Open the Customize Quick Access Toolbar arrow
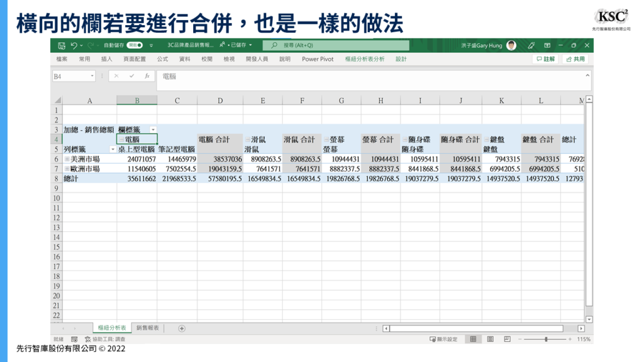The width and height of the screenshot is (644, 362). click(x=151, y=45)
